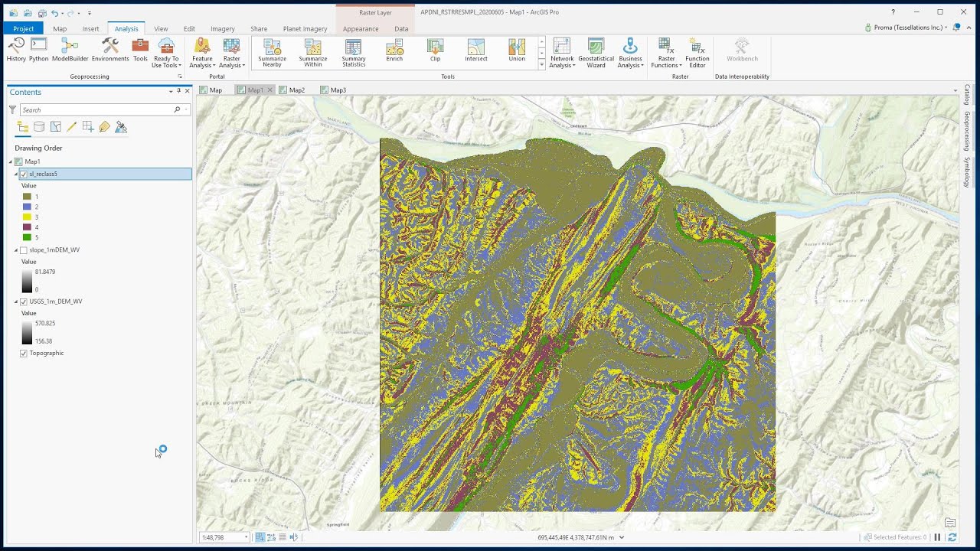Viewport: 980px width, 551px height.
Task: List contents by drawing order
Action: pyautogui.click(x=23, y=127)
